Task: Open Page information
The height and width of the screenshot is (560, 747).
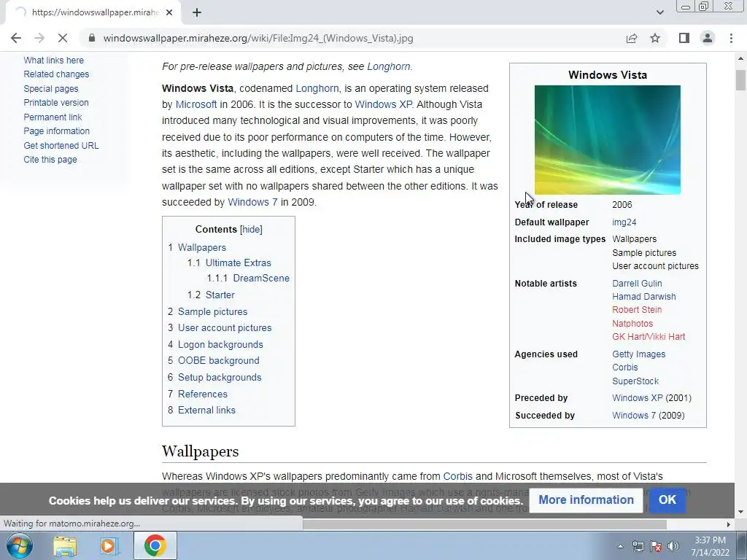Action: (57, 131)
